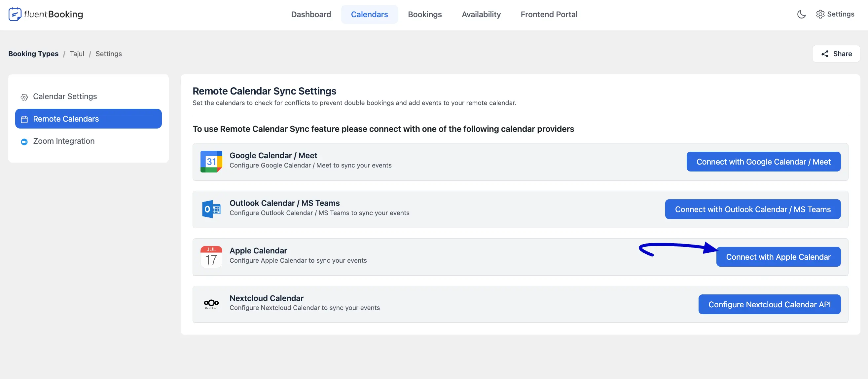Click 'To use Remote Calendar Sync feature' line
868x379 pixels.
[x=383, y=129]
